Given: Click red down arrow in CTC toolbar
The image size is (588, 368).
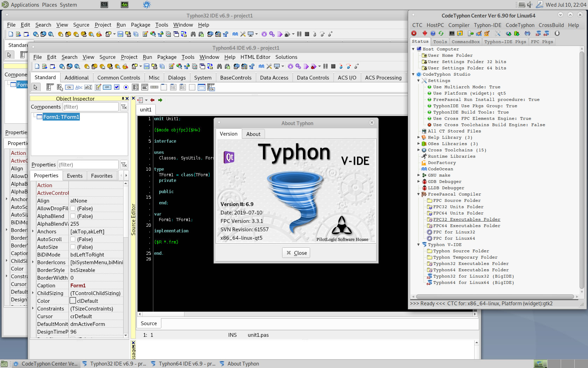Looking at the screenshot, I should coord(425,33).
